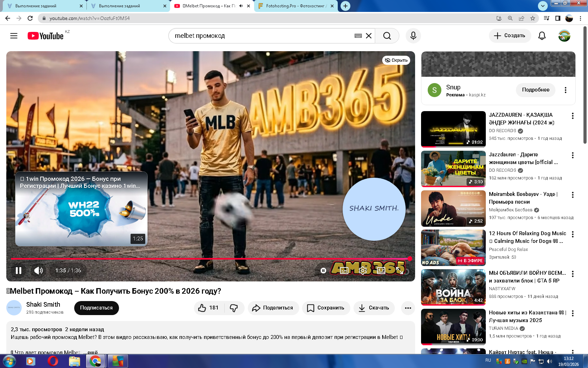Dislike the video with thumbs down
This screenshot has height=368, width=588.
click(234, 308)
